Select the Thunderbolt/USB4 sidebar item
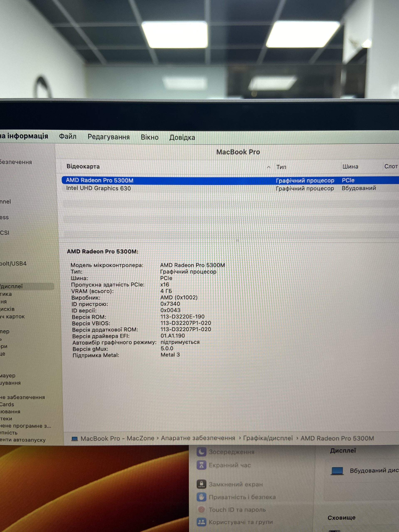This screenshot has height=532, width=399. point(13,264)
